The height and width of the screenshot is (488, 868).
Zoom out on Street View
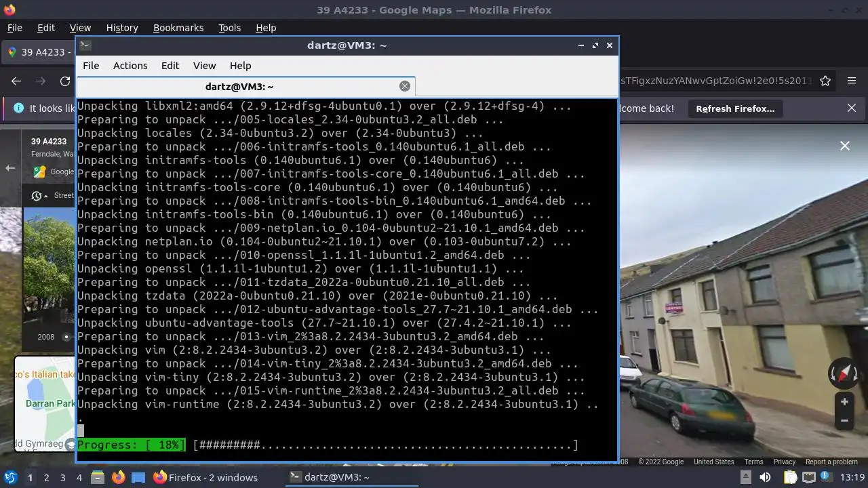pyautogui.click(x=844, y=420)
